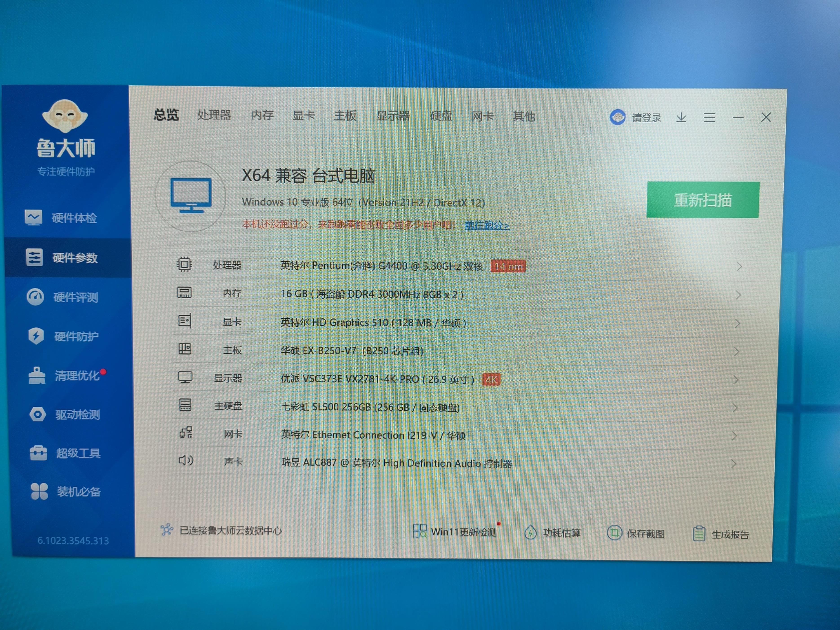Switch to the 显示器 tab
The width and height of the screenshot is (840, 630).
[x=393, y=116]
